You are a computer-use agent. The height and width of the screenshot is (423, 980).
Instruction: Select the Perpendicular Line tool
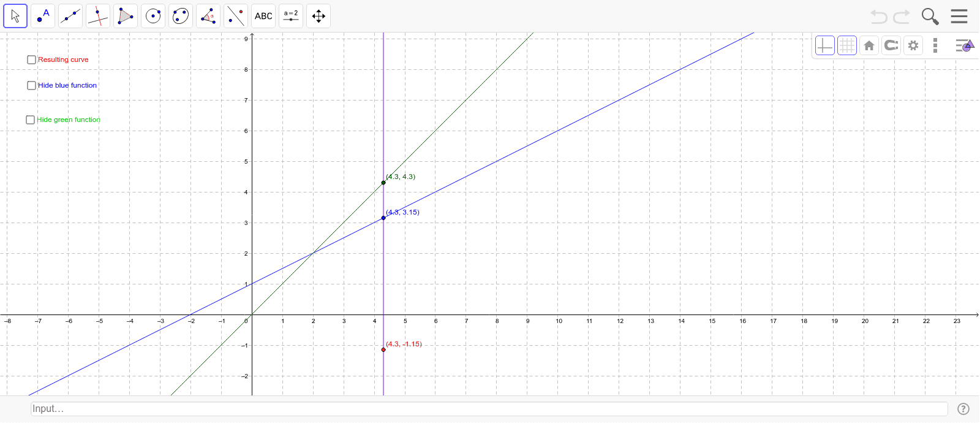point(98,16)
